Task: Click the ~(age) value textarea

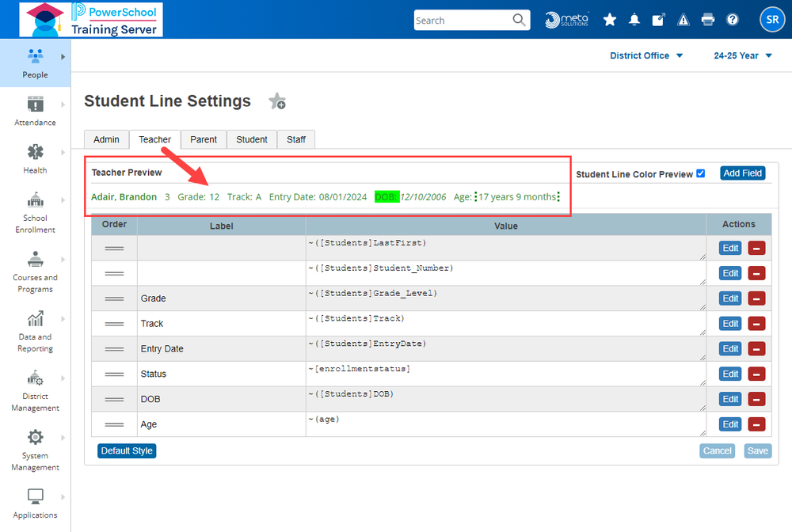Action: [505, 424]
